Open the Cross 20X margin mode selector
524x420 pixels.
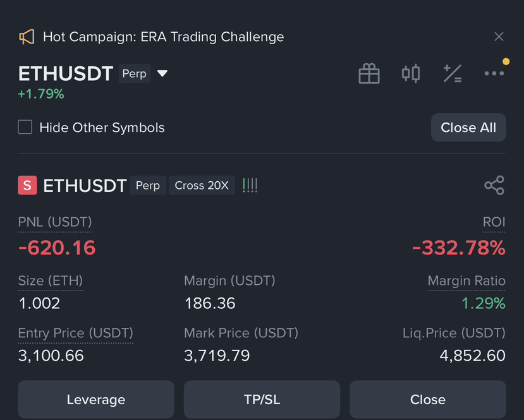tap(202, 185)
